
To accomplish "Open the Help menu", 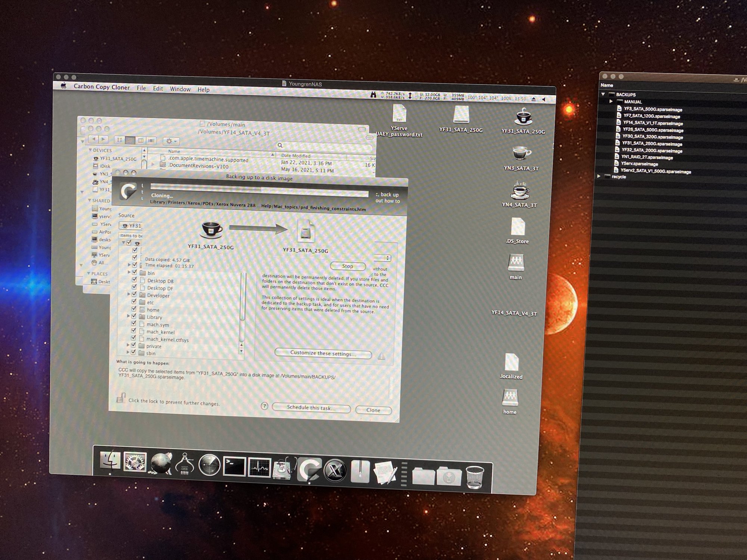I will (x=204, y=90).
